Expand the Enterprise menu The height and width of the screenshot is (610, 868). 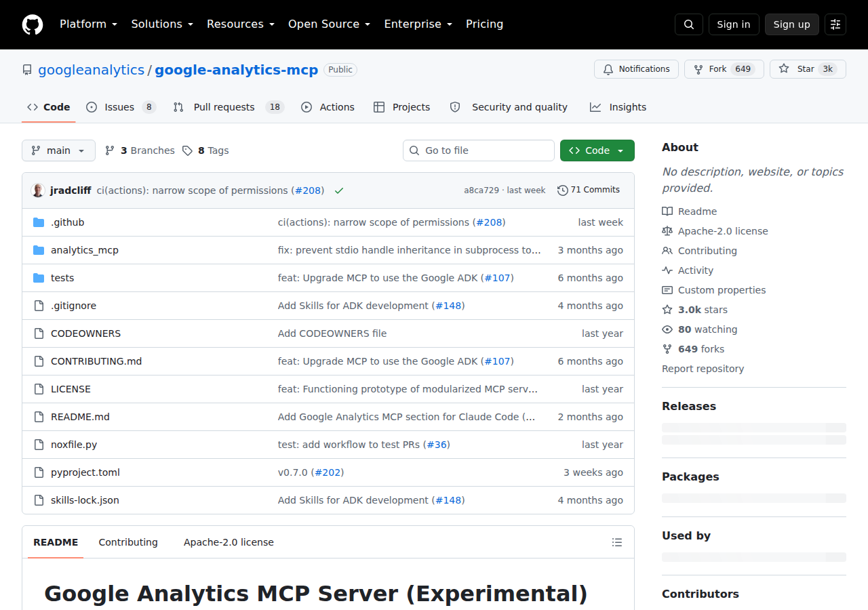418,24
